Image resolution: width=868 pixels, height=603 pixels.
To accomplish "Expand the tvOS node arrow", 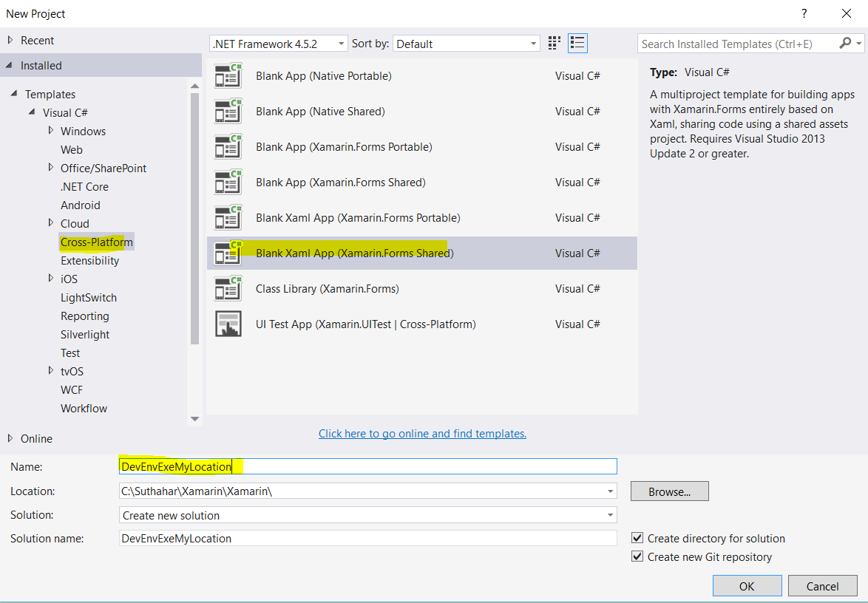I will click(50, 370).
